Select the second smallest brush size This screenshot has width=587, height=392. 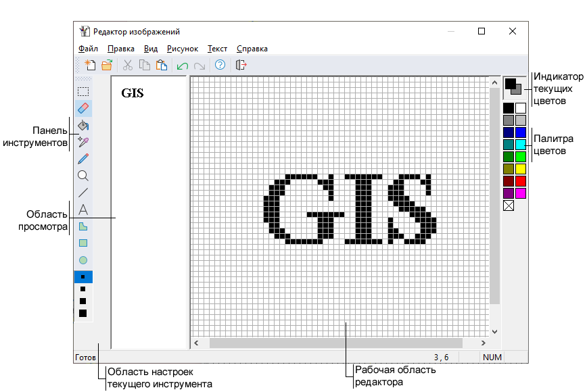(x=83, y=289)
